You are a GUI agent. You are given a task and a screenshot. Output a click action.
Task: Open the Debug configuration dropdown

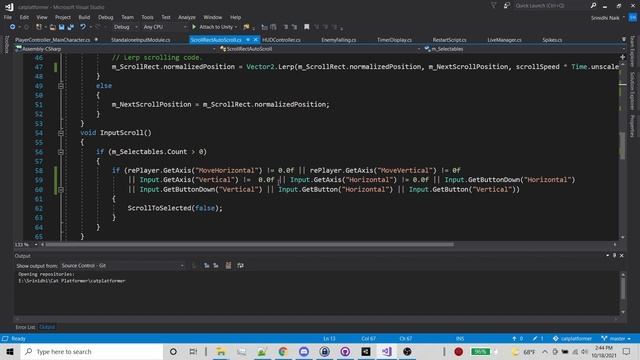(125, 27)
